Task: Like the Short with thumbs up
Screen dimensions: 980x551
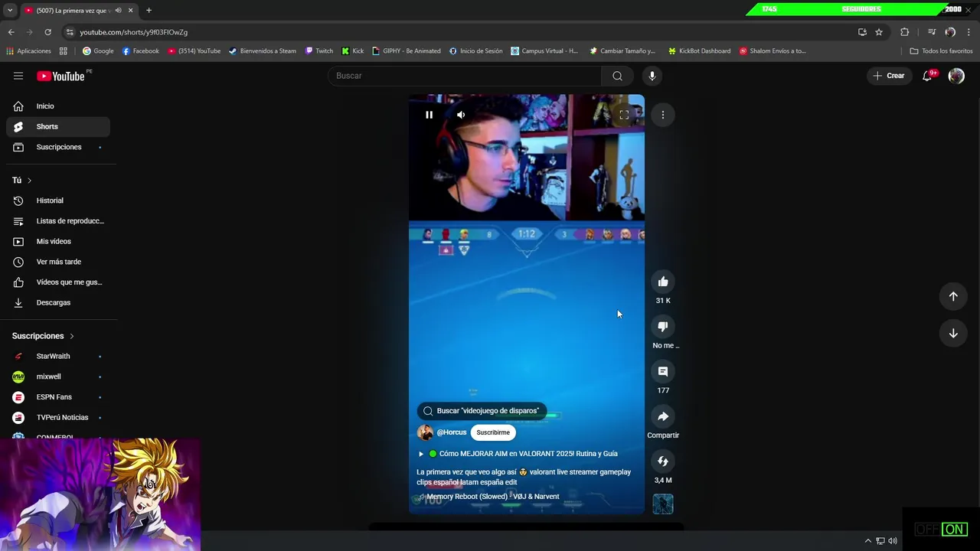Action: (663, 282)
